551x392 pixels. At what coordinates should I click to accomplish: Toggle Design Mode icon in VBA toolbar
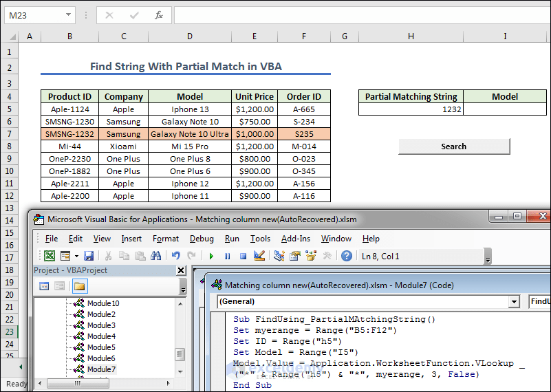coord(259,256)
